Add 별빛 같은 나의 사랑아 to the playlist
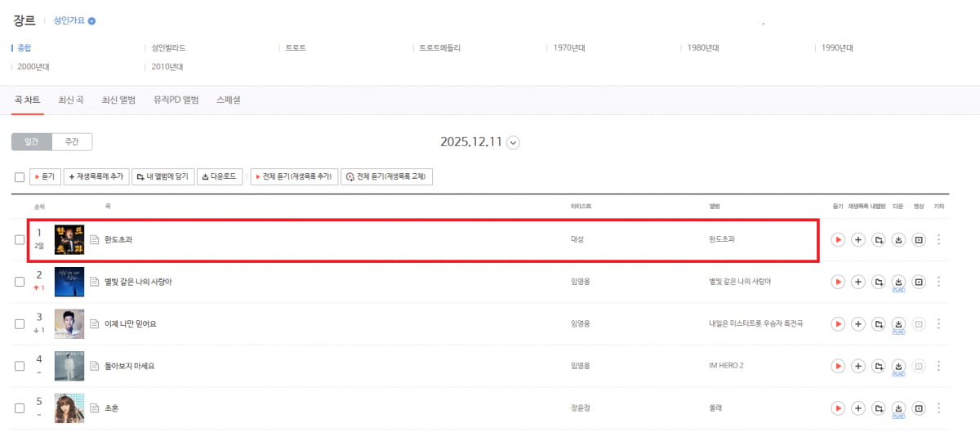Image resolution: width=980 pixels, height=432 pixels. [x=857, y=282]
